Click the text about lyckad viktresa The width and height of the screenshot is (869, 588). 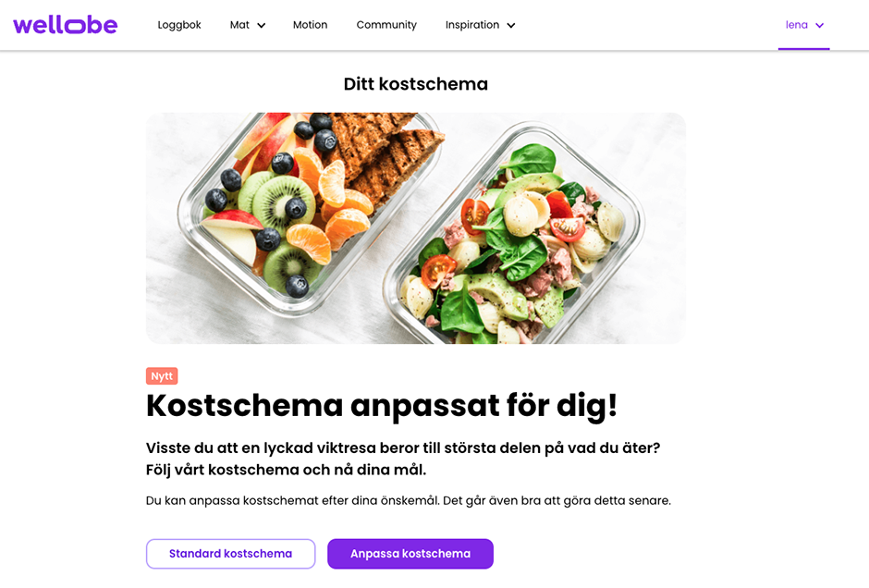pos(403,459)
